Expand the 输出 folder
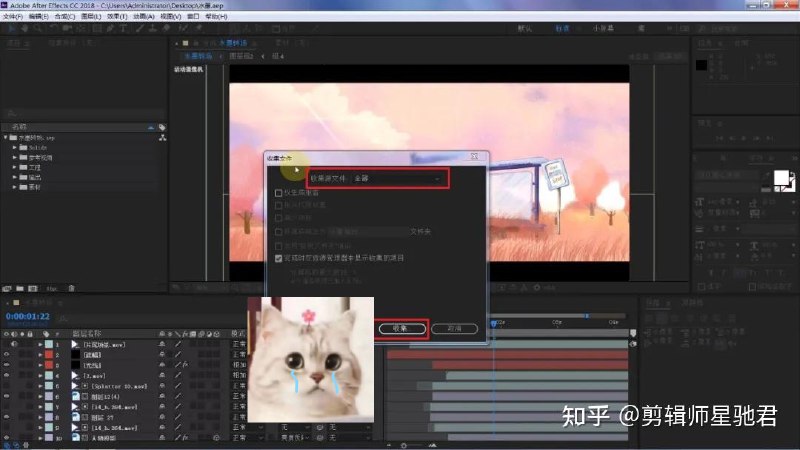This screenshot has width=800, height=450. coord(15,177)
